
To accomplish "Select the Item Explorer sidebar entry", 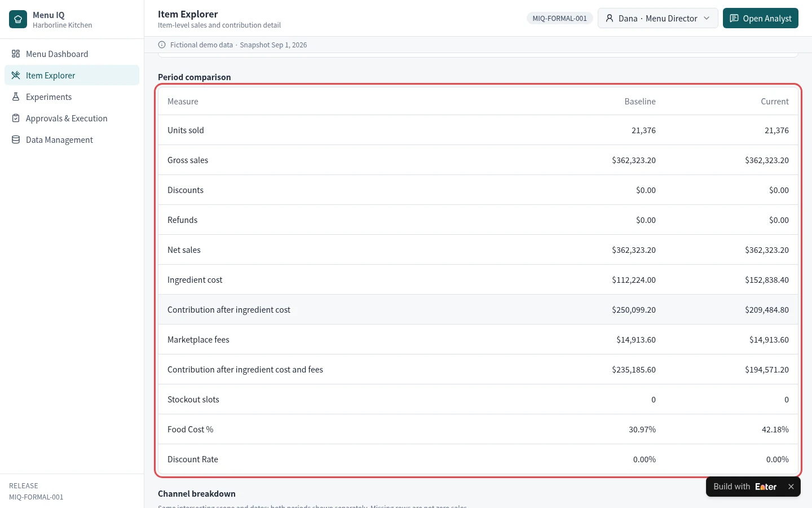I will coord(72,76).
